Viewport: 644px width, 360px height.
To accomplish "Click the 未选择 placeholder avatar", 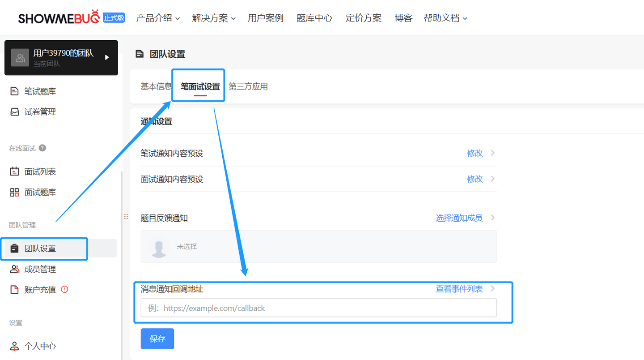I will pyautogui.click(x=159, y=246).
